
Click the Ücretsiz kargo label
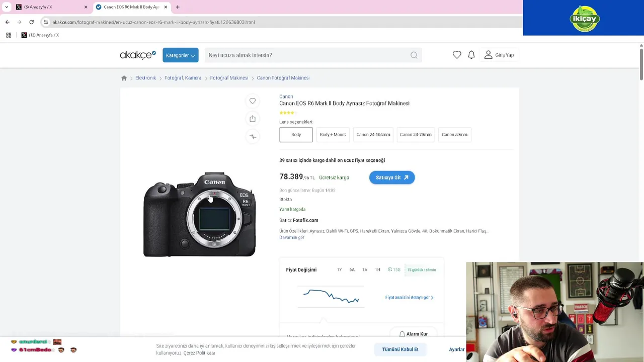pos(334,177)
